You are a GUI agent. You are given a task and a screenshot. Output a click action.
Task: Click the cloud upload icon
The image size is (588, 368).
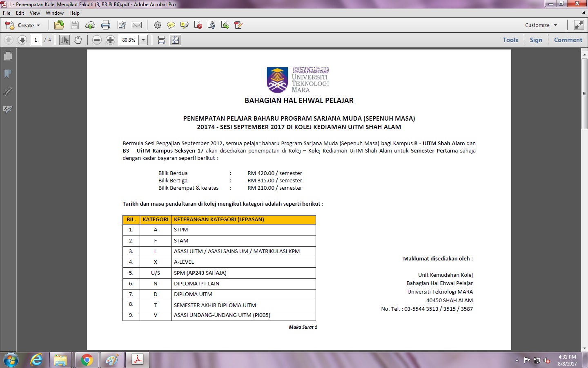(x=90, y=25)
